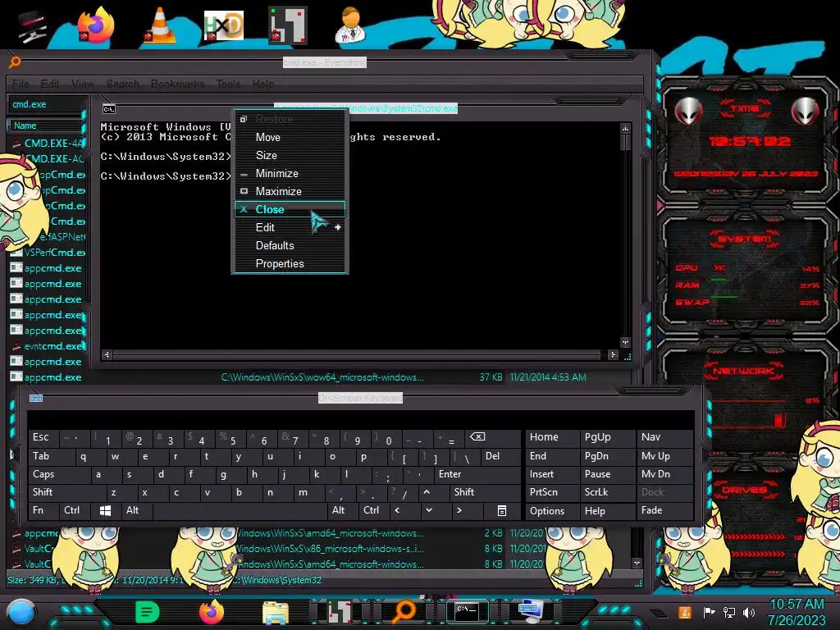Click the green notes app taskbar icon

click(148, 612)
